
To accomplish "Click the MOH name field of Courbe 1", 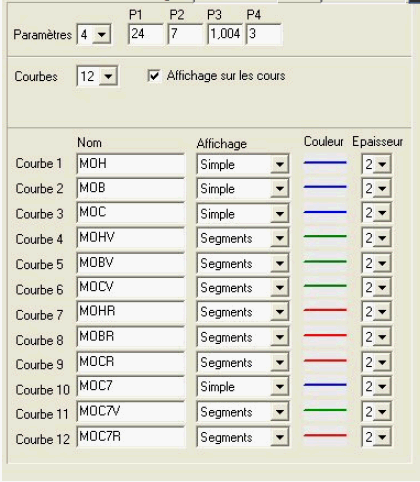I will click(x=130, y=164).
